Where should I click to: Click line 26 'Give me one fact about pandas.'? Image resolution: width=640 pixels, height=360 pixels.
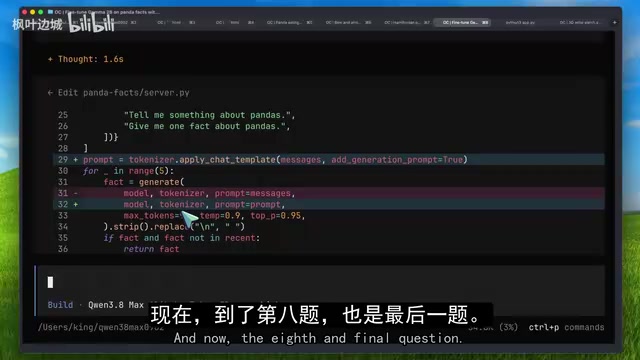pos(207,126)
